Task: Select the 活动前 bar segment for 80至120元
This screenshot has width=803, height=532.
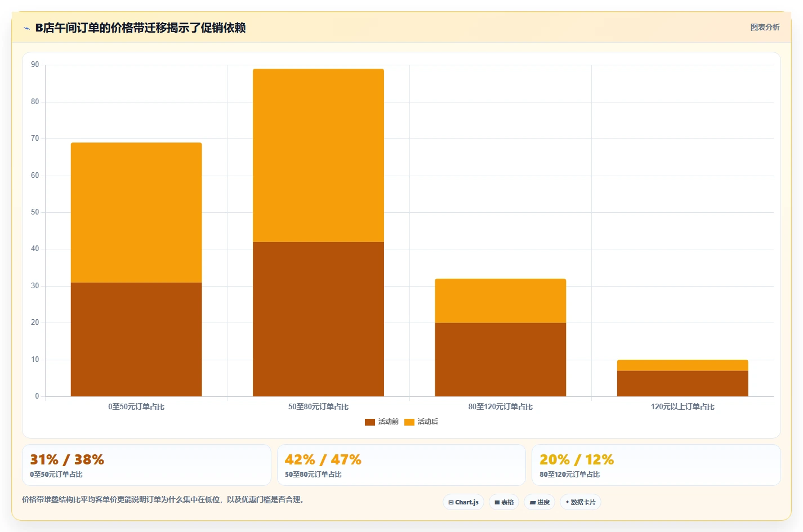Action: click(x=501, y=360)
